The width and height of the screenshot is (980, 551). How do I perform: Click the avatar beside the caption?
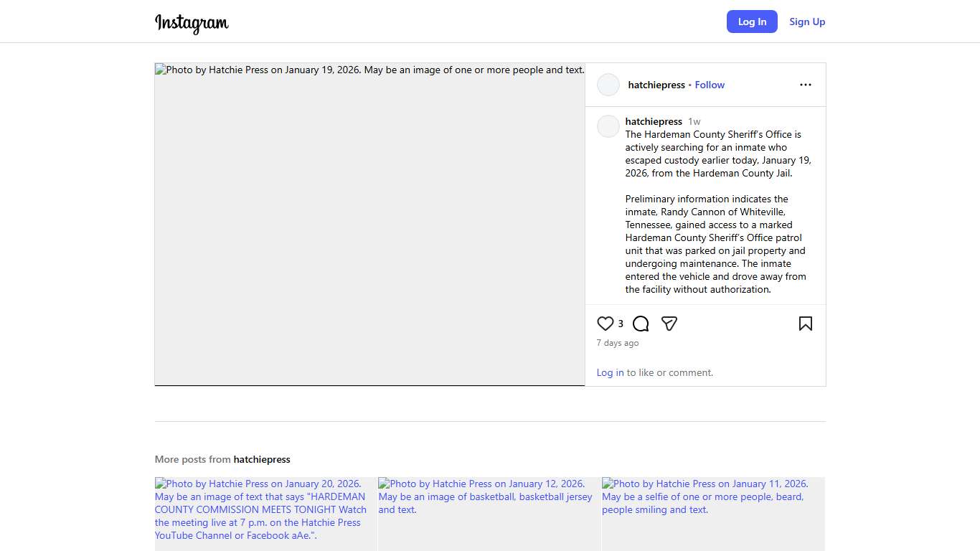pos(608,126)
